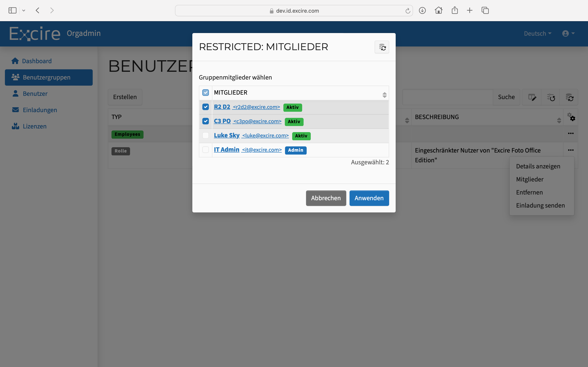Go to Lizenzen in the sidebar
Viewport: 588px width, 367px height.
35,126
